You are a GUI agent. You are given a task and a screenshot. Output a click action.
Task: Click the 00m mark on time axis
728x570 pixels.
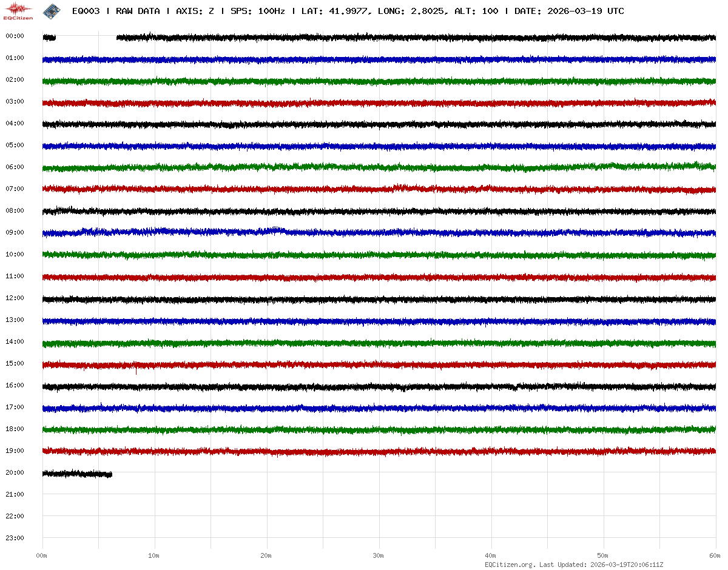pos(42,555)
